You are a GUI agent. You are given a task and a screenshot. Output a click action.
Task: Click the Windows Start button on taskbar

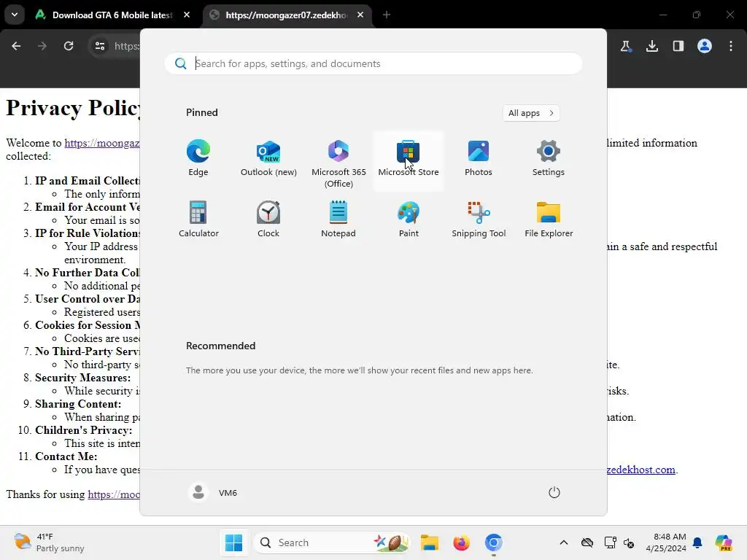(233, 542)
